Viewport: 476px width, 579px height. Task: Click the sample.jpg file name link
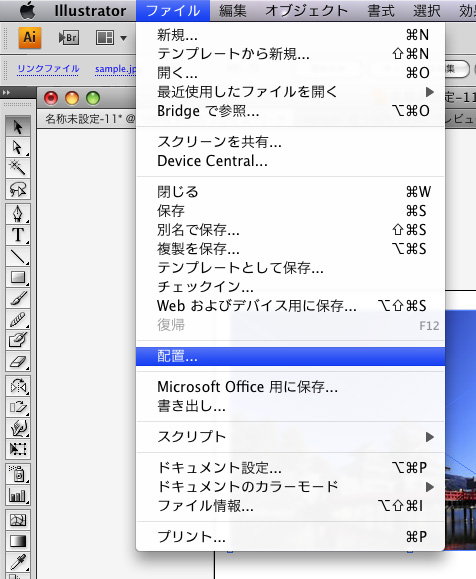tap(116, 69)
